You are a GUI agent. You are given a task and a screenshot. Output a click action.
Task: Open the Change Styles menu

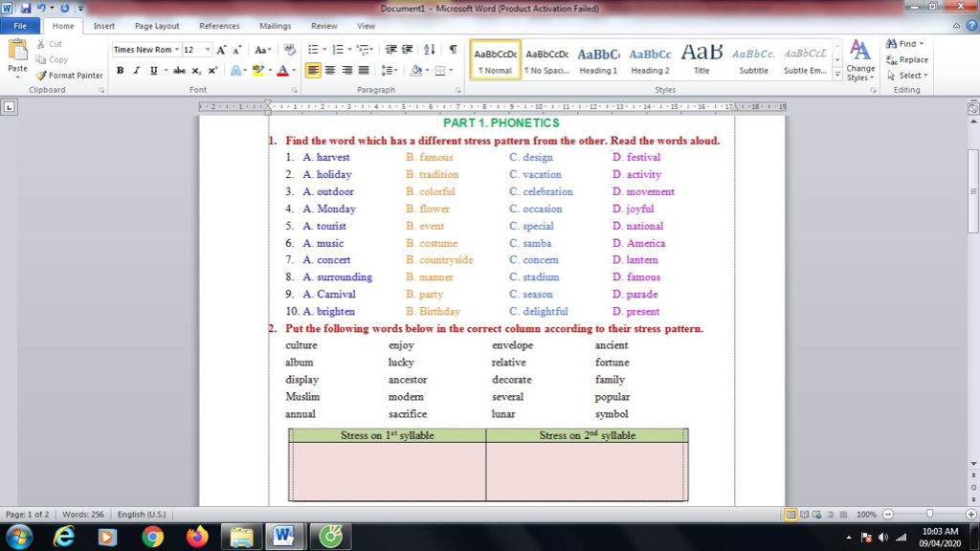tap(860, 60)
